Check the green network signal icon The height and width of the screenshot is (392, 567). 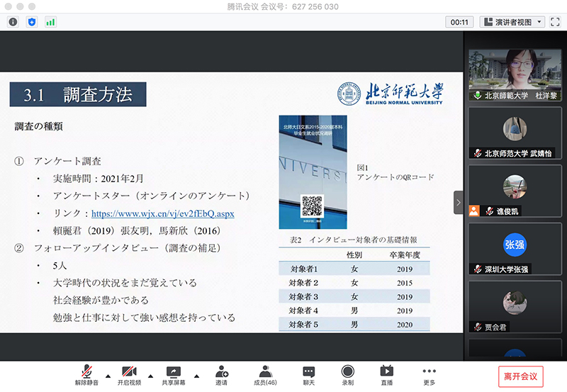pos(50,22)
